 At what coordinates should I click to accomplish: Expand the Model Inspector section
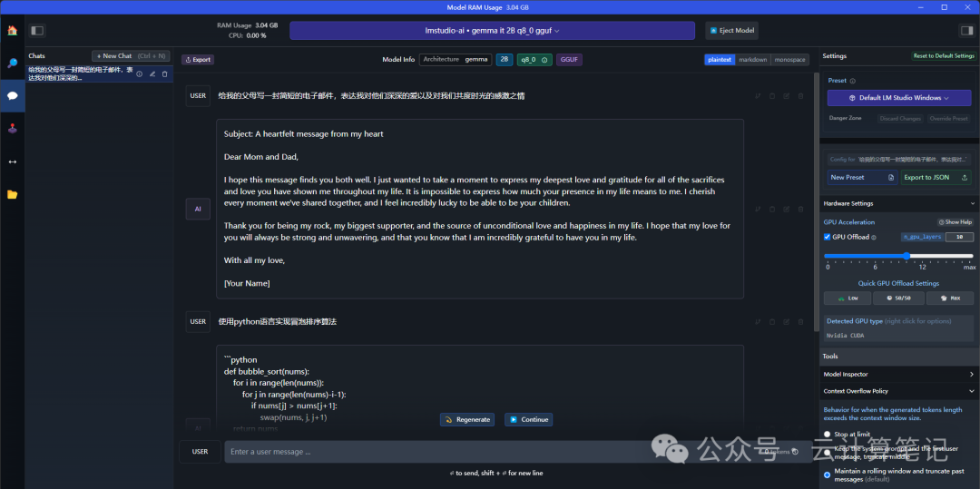click(898, 374)
